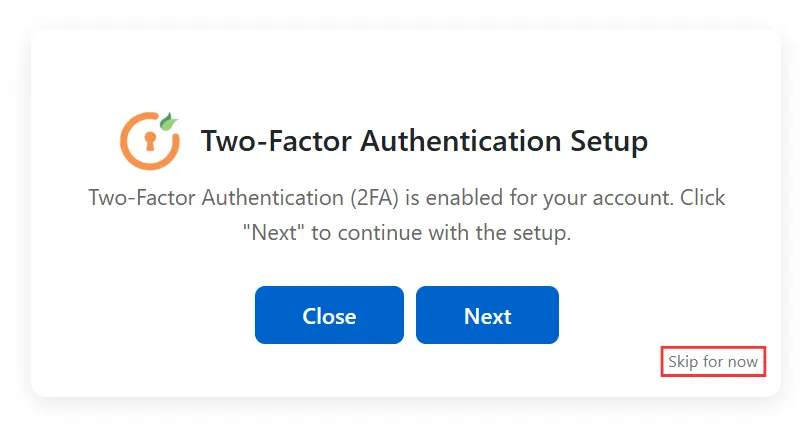Close the authentication setup prompt
This screenshot has width=809, height=425.
tap(329, 316)
